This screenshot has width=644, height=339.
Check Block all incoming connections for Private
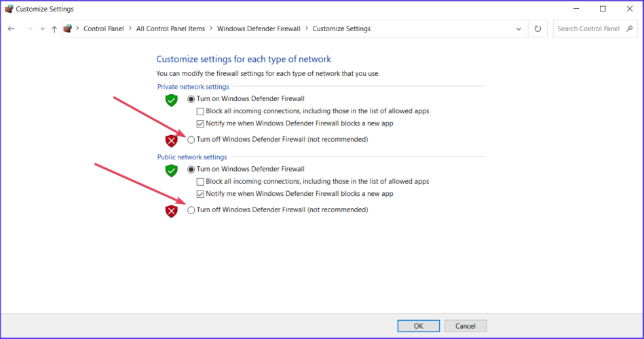point(200,111)
